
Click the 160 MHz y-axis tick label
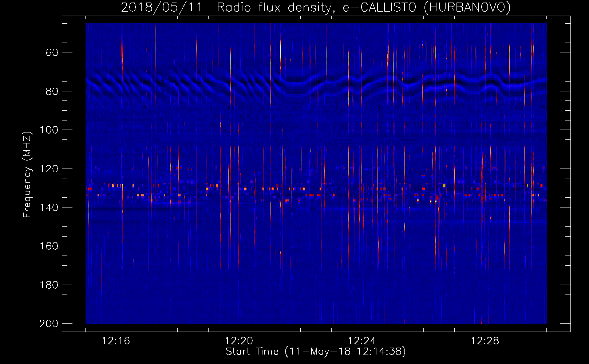(x=49, y=246)
